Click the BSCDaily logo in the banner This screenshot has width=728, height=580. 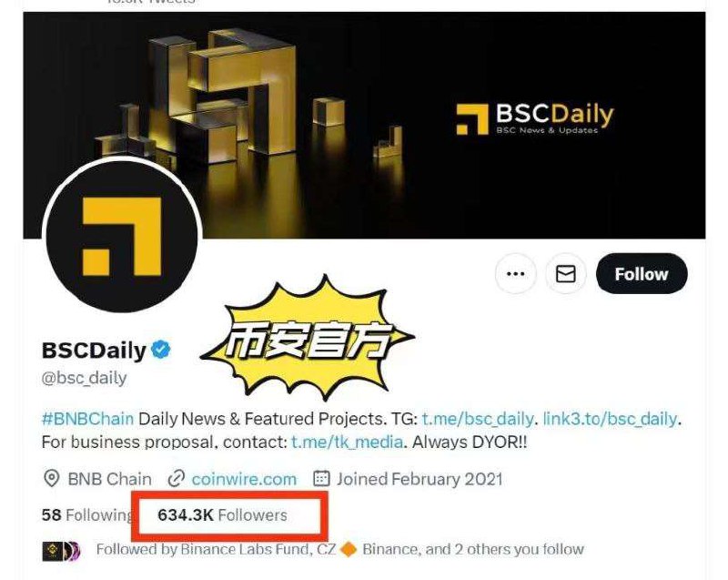pos(534,119)
